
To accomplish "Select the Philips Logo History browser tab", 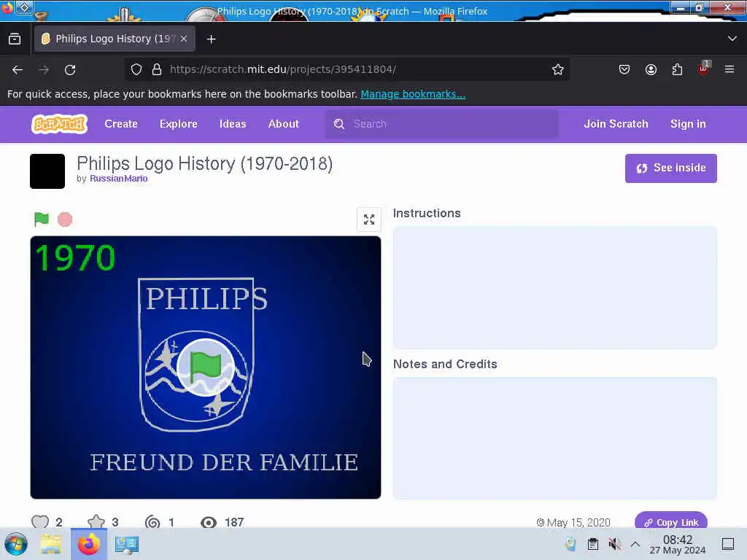I will point(115,39).
